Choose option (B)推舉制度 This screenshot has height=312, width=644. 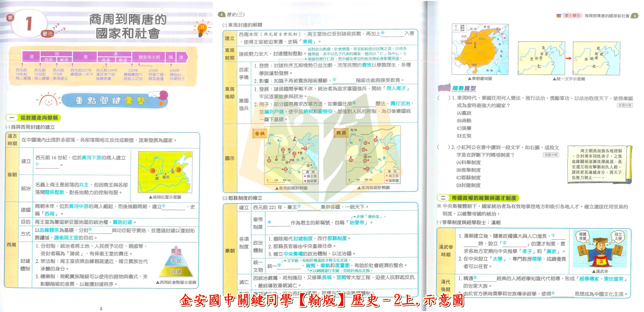click(x=469, y=170)
